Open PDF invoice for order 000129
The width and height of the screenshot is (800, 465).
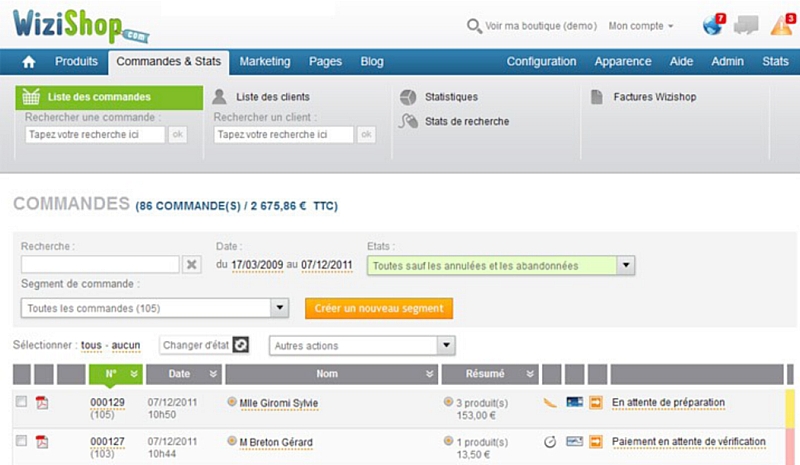pyautogui.click(x=42, y=403)
